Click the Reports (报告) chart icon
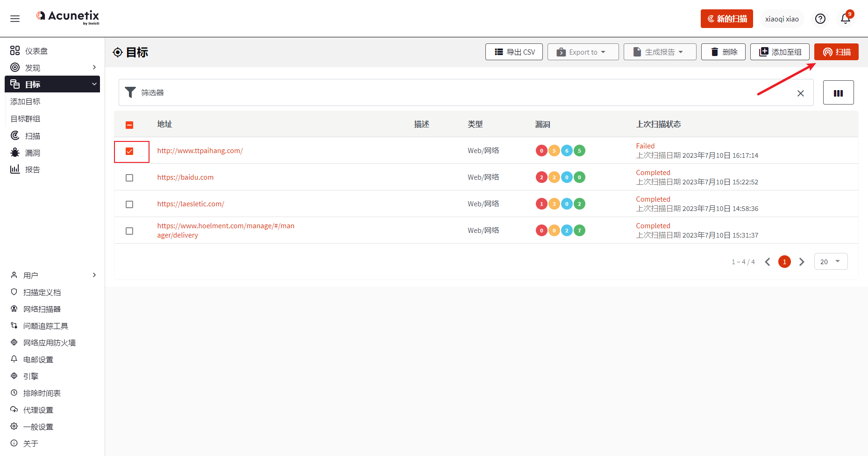 (x=15, y=169)
